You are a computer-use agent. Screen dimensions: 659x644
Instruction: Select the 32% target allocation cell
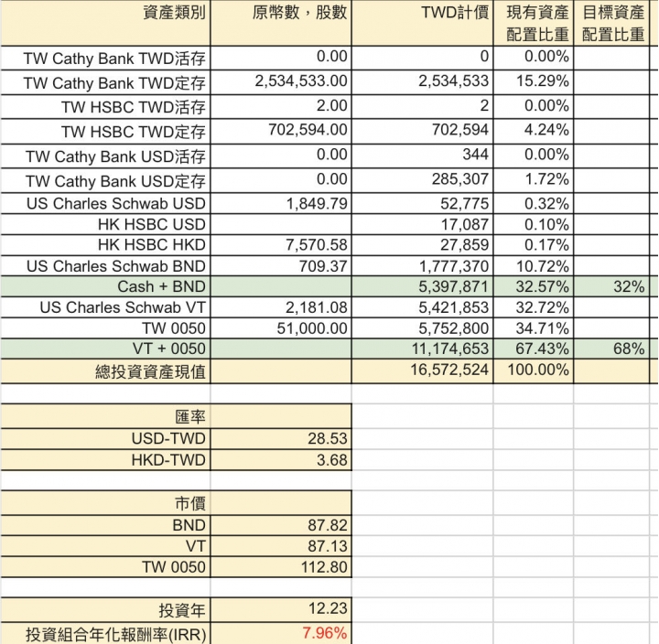point(611,286)
